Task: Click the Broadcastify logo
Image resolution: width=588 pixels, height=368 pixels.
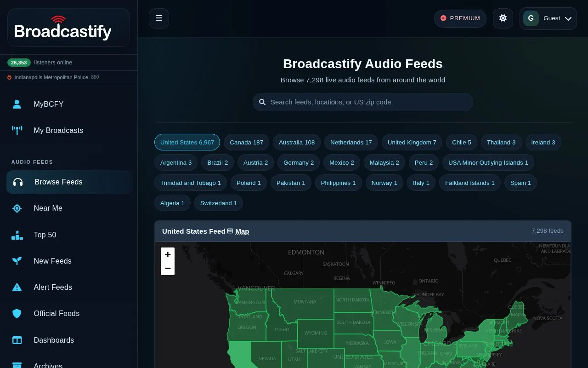Action: (68, 28)
